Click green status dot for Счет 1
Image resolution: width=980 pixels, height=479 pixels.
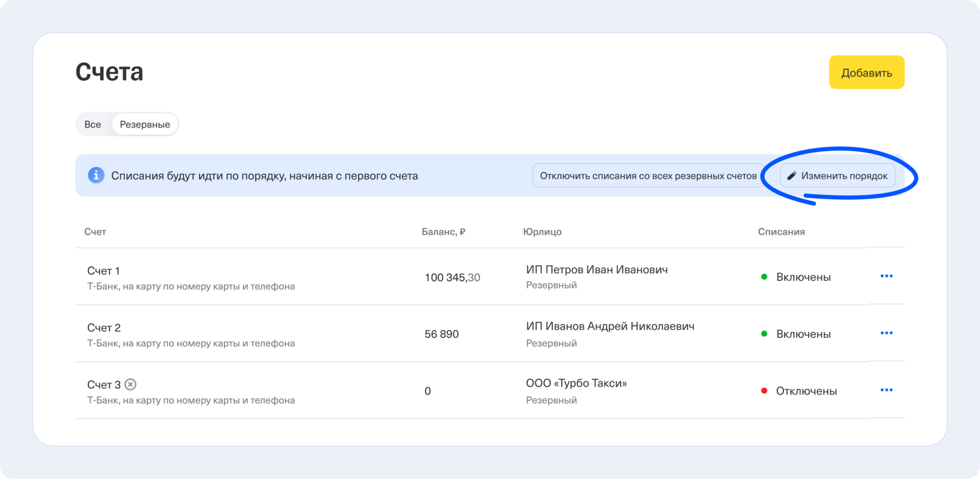764,277
